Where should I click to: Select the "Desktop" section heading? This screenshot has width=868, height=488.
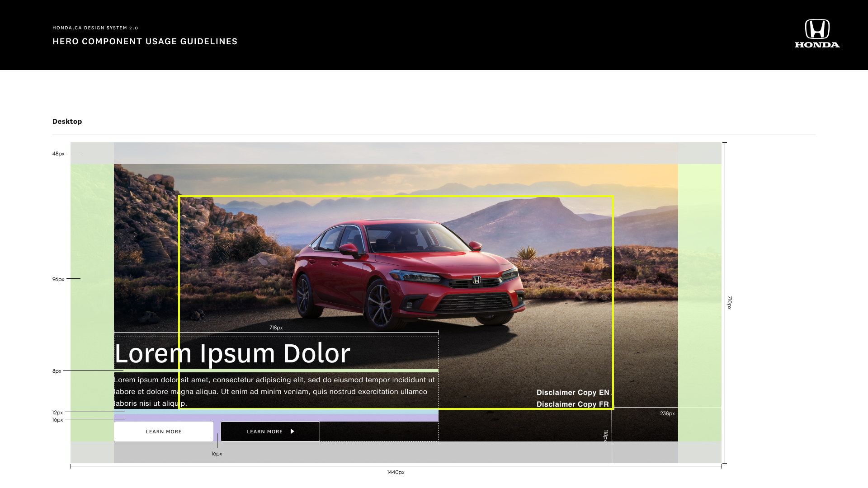(67, 122)
